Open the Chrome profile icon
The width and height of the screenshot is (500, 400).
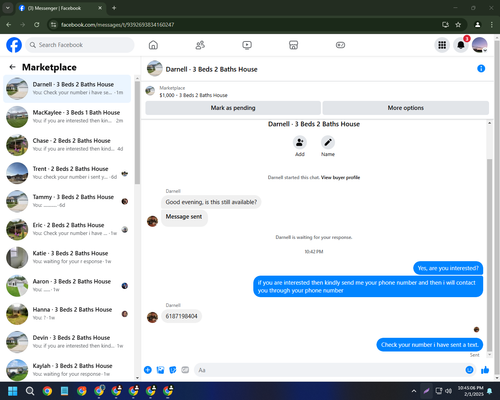click(x=478, y=25)
